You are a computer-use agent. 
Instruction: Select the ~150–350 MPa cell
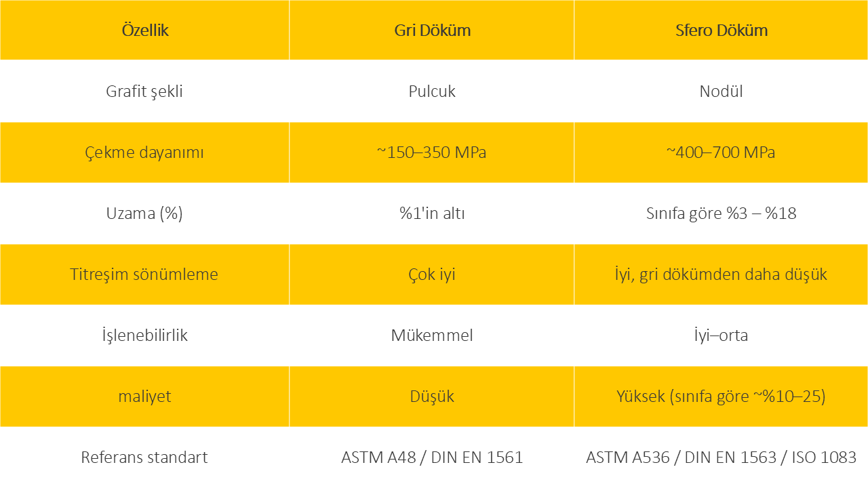[432, 152]
